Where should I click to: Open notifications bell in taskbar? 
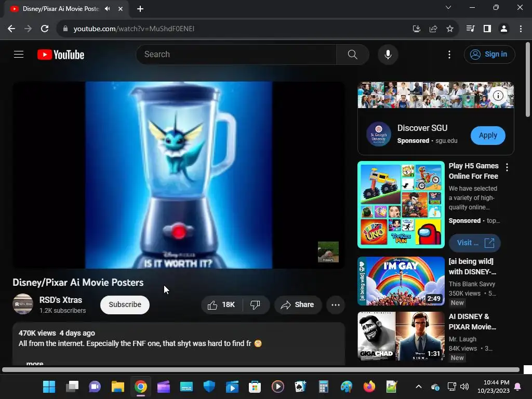coord(518,387)
